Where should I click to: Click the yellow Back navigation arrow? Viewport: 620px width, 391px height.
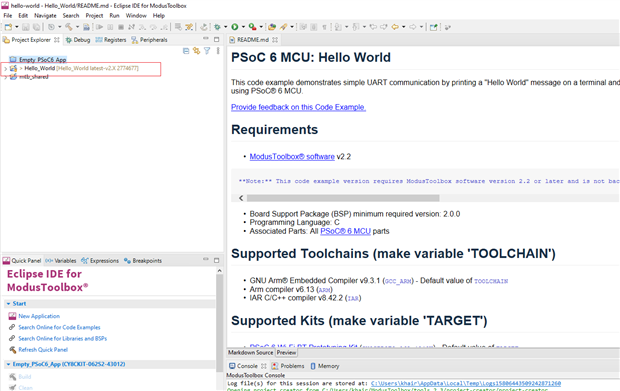[x=395, y=27]
